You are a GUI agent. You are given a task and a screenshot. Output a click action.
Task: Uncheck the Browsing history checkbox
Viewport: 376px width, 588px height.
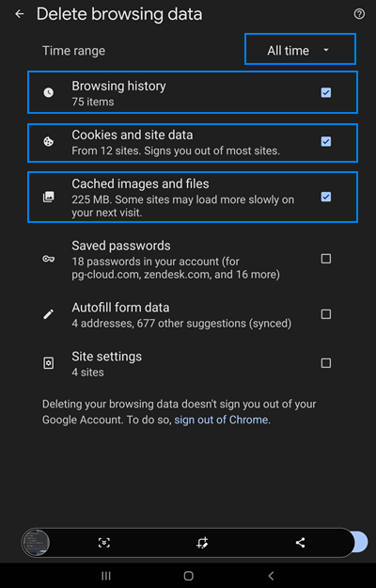click(x=326, y=92)
